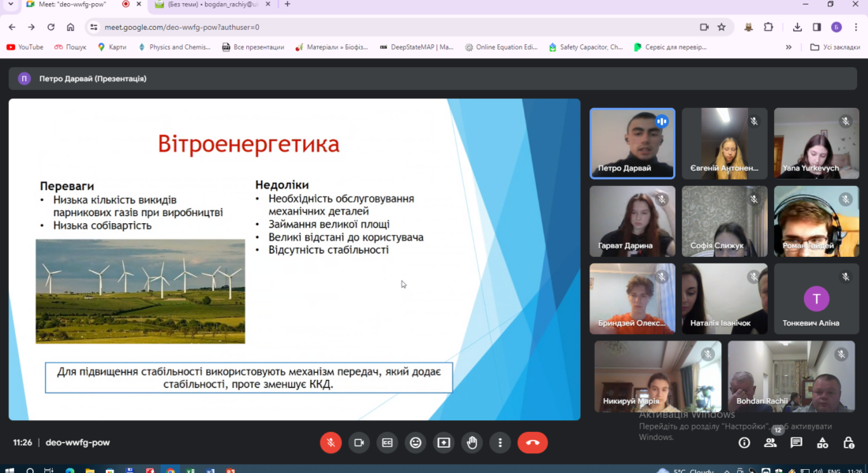Expand the hidden bookmarks chevron
Screen dimensions: 868x473
point(788,47)
